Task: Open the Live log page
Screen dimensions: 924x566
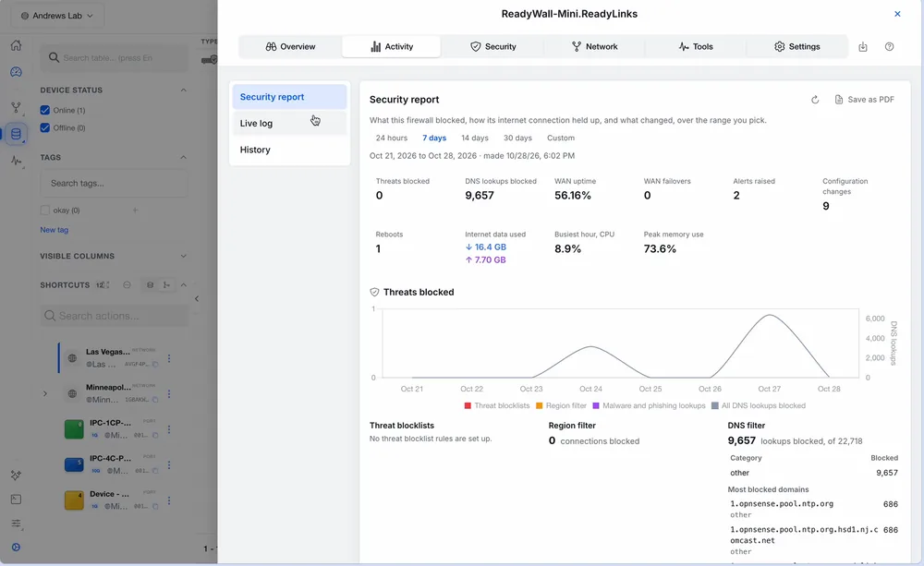Action: 289,123
